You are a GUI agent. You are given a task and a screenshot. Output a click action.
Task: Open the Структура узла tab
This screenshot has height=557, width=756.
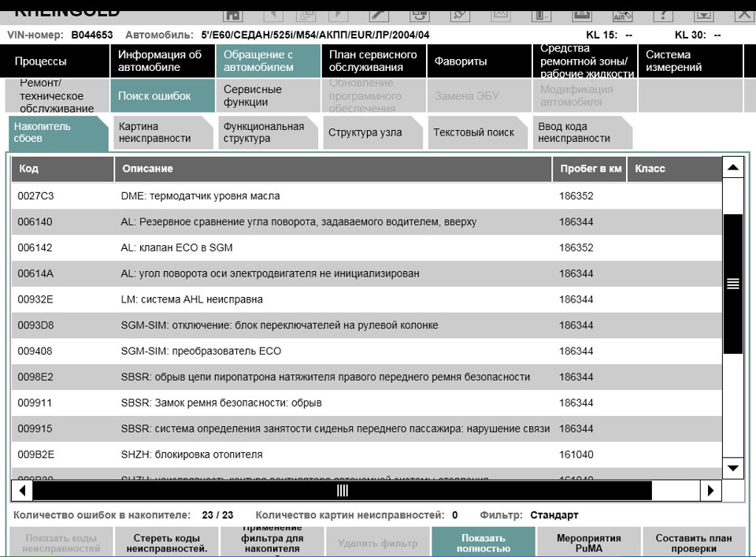tap(372, 132)
